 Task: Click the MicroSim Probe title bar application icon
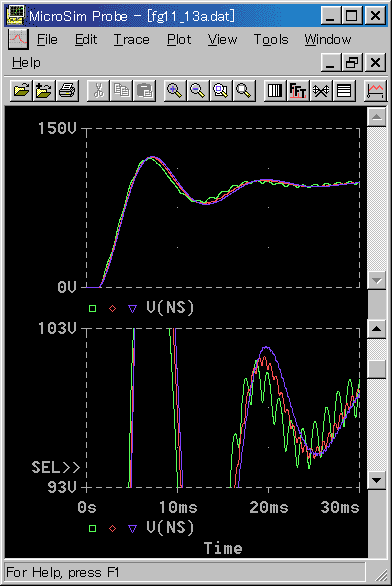pyautogui.click(x=16, y=16)
